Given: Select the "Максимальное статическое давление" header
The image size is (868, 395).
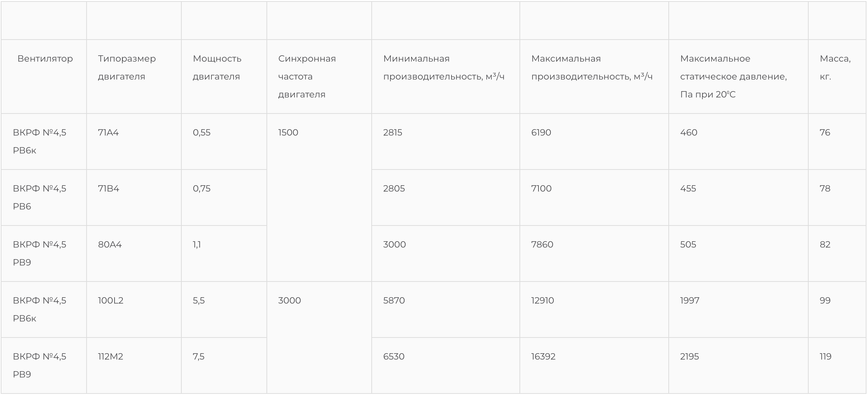Looking at the screenshot, I should 733,77.
